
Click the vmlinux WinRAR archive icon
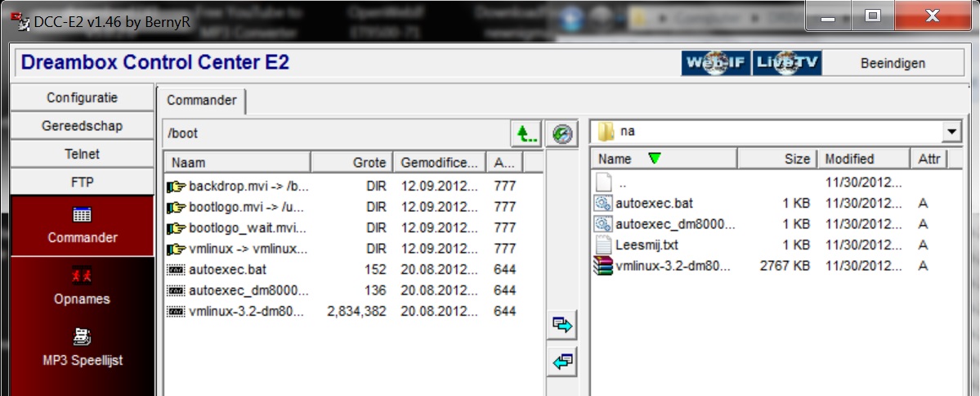[x=603, y=266]
